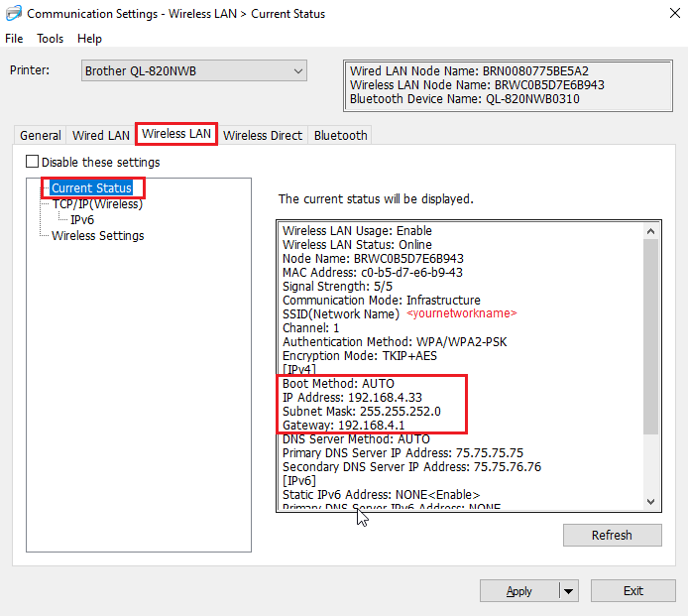Select Current Status in the tree
The width and height of the screenshot is (688, 616).
click(x=92, y=187)
